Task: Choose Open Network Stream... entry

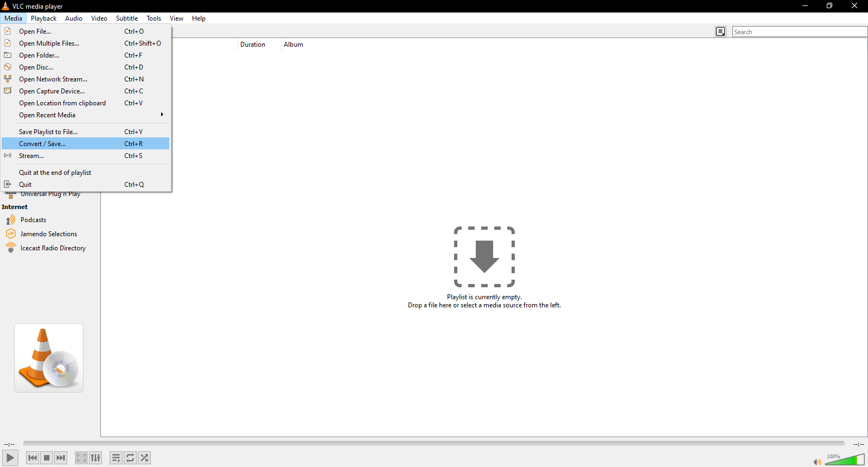Action: (86, 79)
